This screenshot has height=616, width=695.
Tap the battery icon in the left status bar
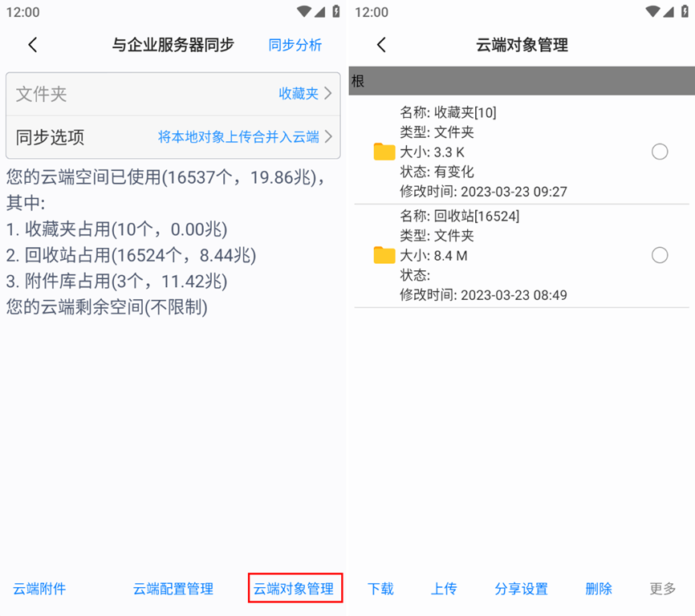pos(336,12)
